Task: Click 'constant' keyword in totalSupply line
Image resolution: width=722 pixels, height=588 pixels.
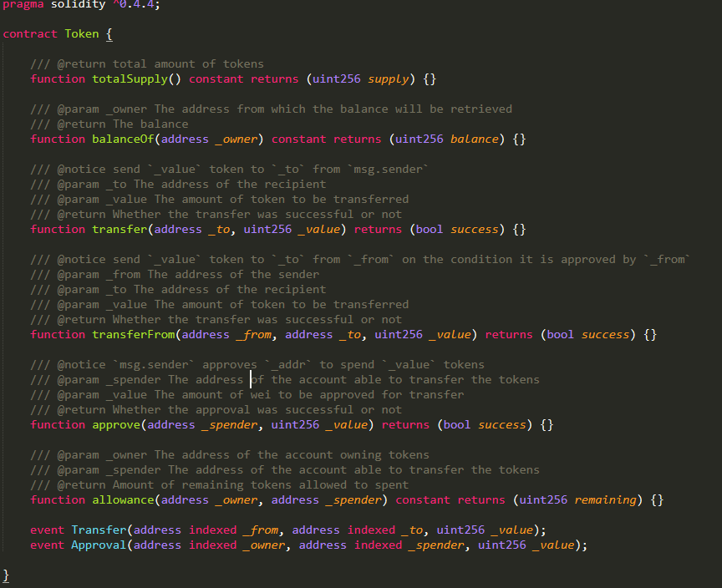Action: click(x=216, y=79)
